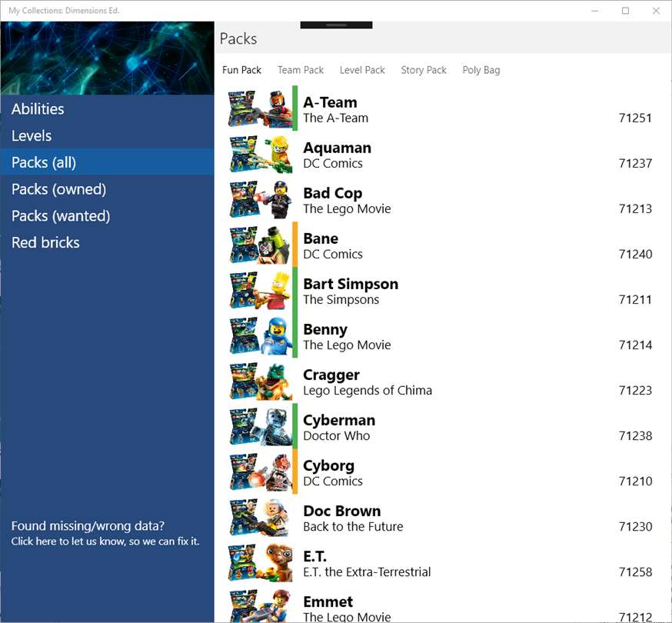Switch to the Level Pack tab
This screenshot has height=623, width=672.
point(362,70)
